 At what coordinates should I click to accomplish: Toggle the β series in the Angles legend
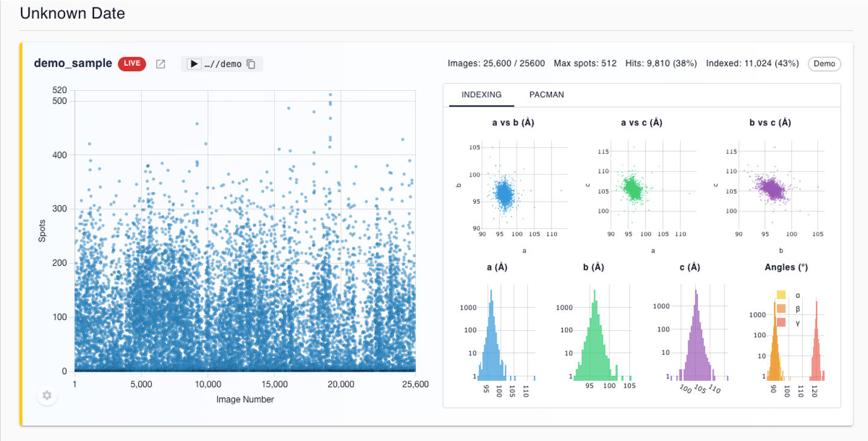pos(788,309)
